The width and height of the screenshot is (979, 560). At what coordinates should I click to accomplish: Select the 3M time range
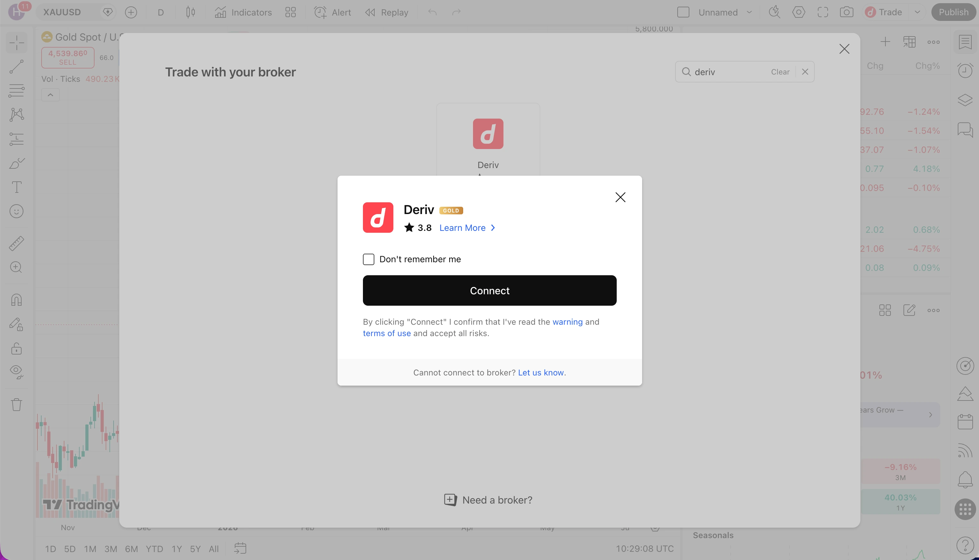[111, 549]
